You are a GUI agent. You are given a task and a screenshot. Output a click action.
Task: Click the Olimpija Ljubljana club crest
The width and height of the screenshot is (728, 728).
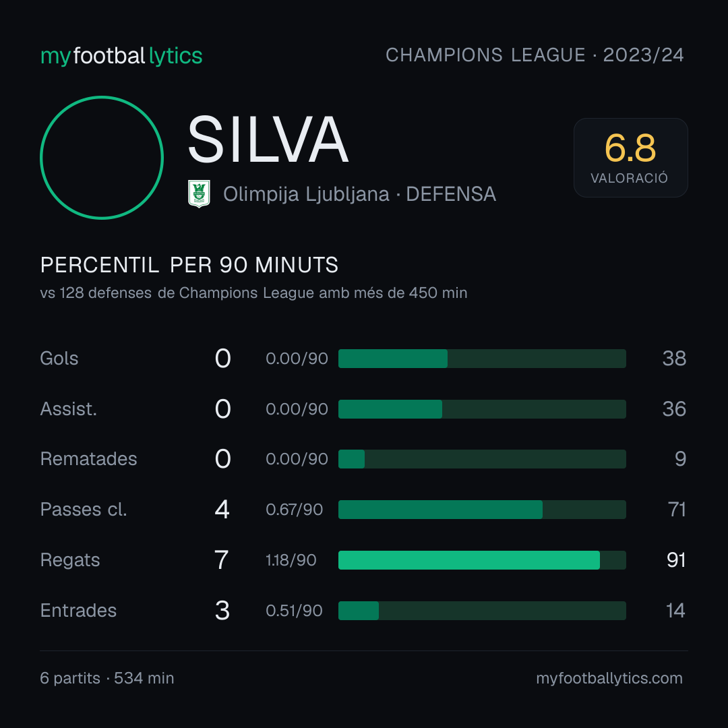coord(199,193)
